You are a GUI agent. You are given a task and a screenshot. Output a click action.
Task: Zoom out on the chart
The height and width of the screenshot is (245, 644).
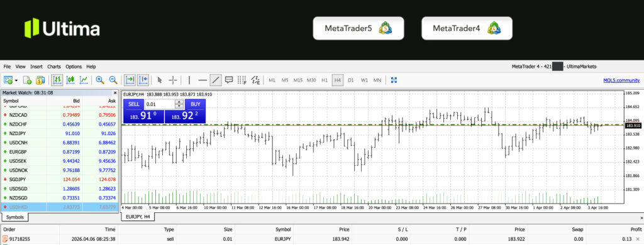click(113, 80)
